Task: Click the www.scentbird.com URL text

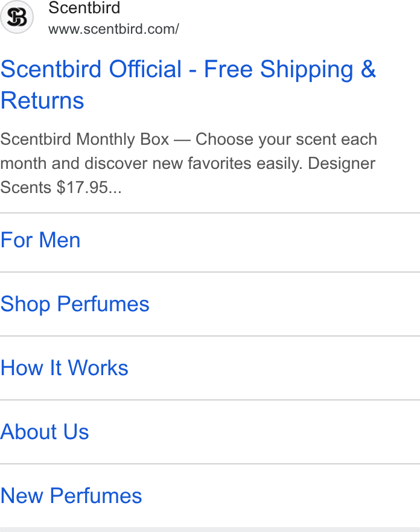Action: [x=113, y=29]
